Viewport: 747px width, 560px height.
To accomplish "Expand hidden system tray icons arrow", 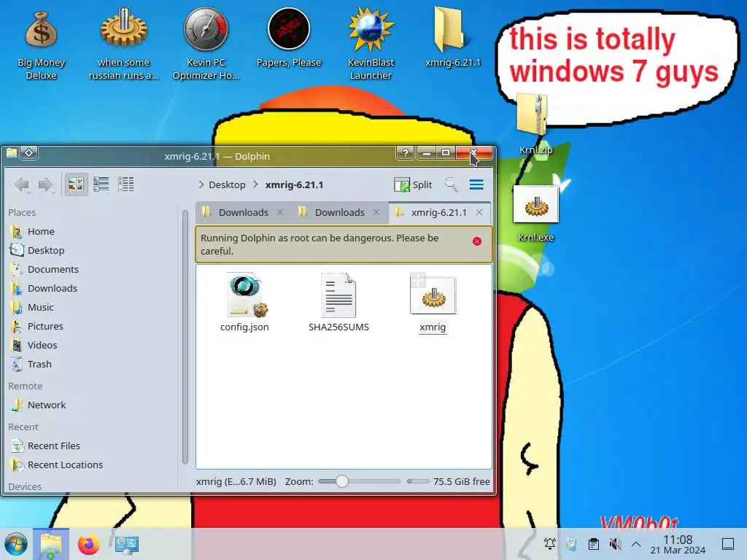I will tap(636, 544).
